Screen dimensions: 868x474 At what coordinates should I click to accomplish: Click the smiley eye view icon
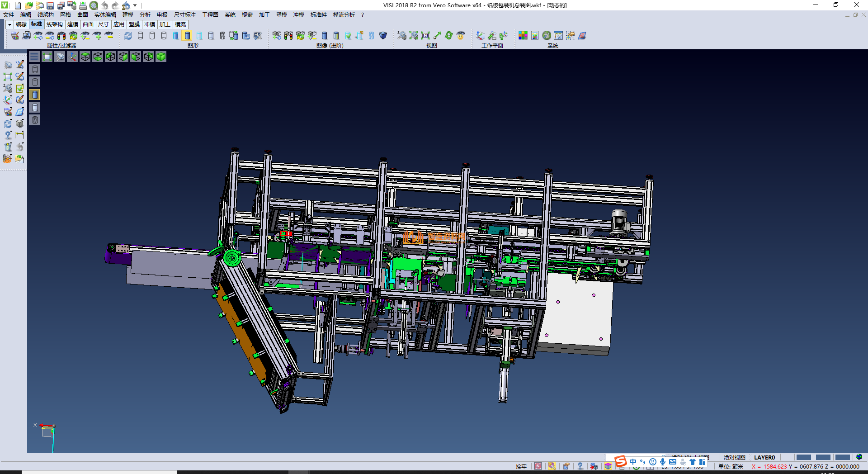(x=461, y=36)
